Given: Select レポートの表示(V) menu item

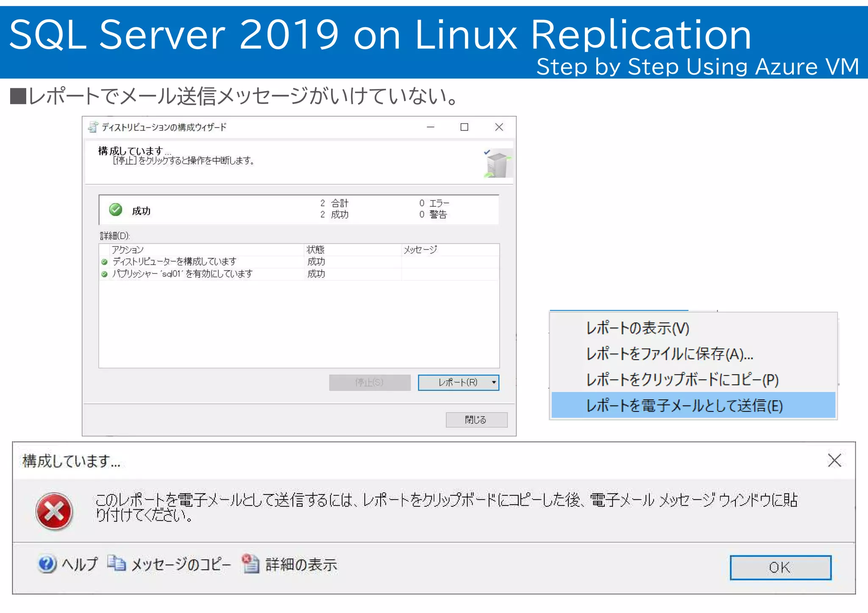Looking at the screenshot, I should (x=693, y=328).
